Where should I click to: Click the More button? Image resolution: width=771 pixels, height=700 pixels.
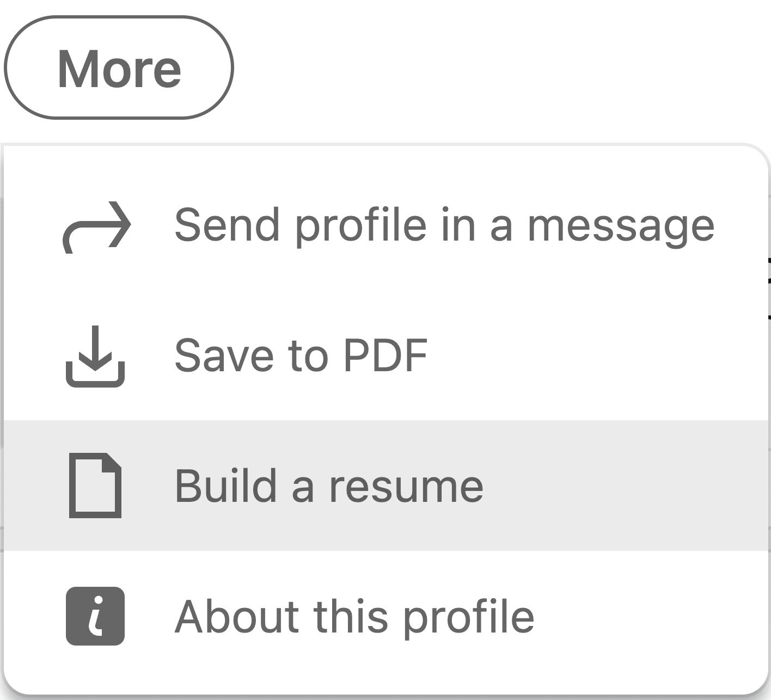click(x=119, y=68)
